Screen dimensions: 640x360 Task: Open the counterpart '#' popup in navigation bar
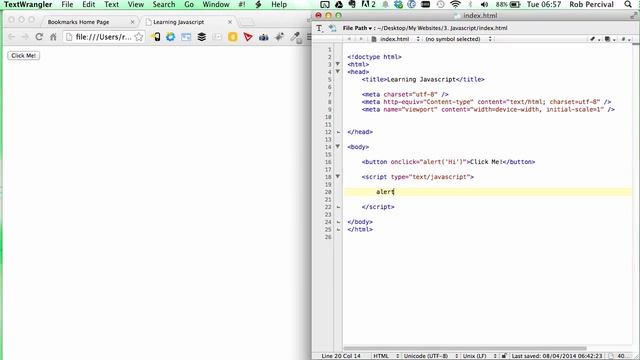click(x=625, y=39)
